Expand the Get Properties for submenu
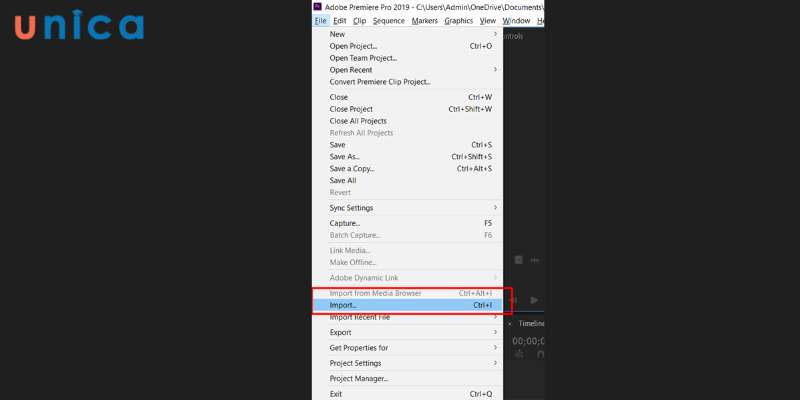Screen dimensions: 800x400 click(x=407, y=347)
